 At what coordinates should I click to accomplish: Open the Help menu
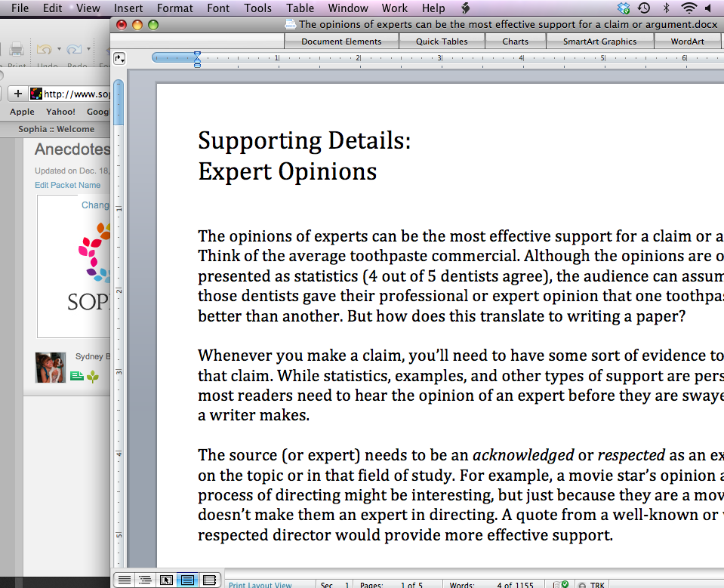coord(433,8)
